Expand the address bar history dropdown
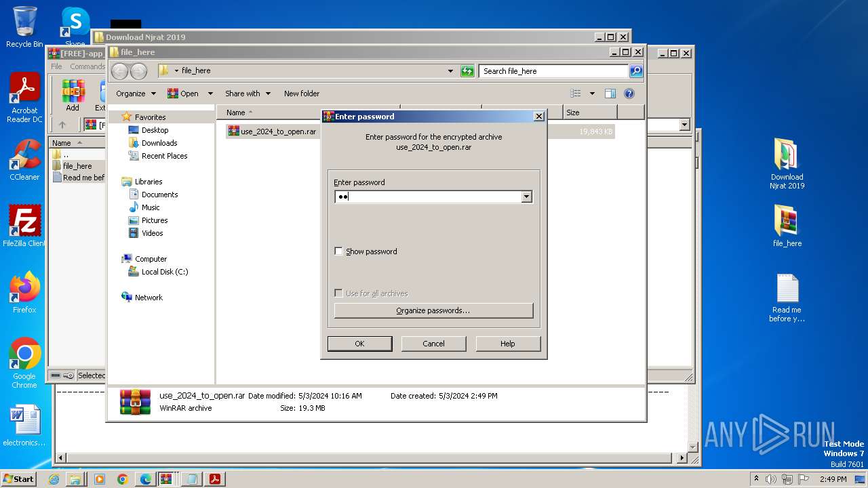 [450, 70]
